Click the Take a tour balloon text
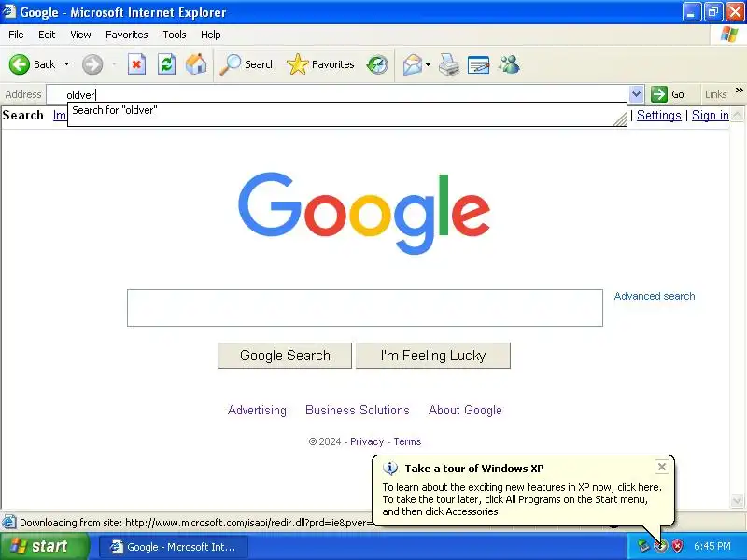Image resolution: width=747 pixels, height=560 pixels. pos(522,499)
